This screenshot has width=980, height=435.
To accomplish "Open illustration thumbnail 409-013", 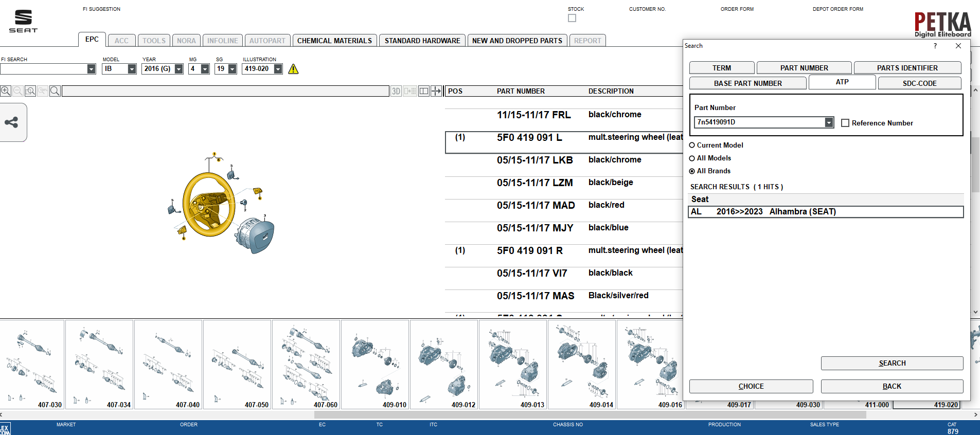I will click(x=513, y=365).
